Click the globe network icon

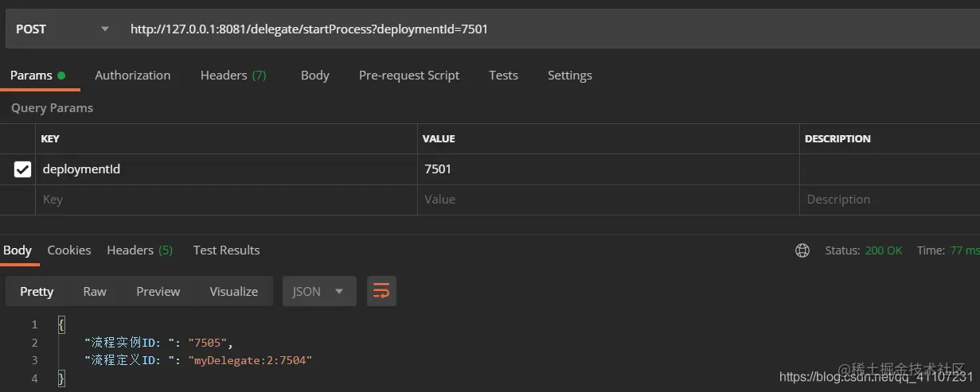(x=802, y=250)
